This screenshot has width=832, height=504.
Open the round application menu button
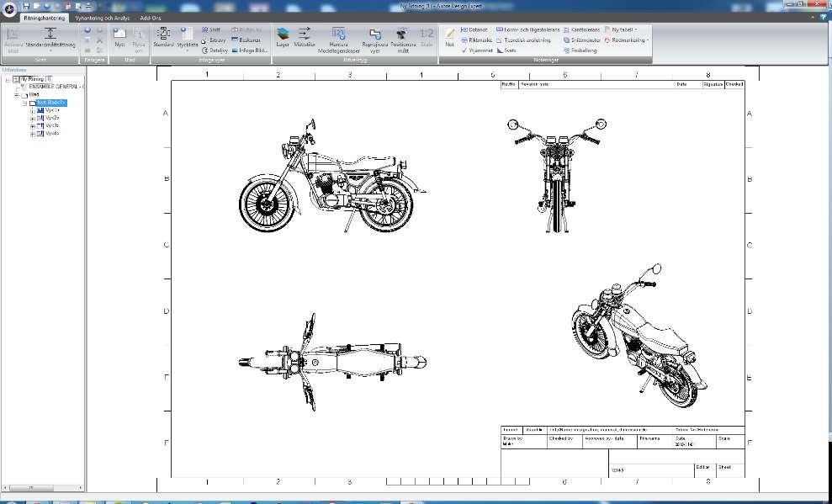[9, 9]
